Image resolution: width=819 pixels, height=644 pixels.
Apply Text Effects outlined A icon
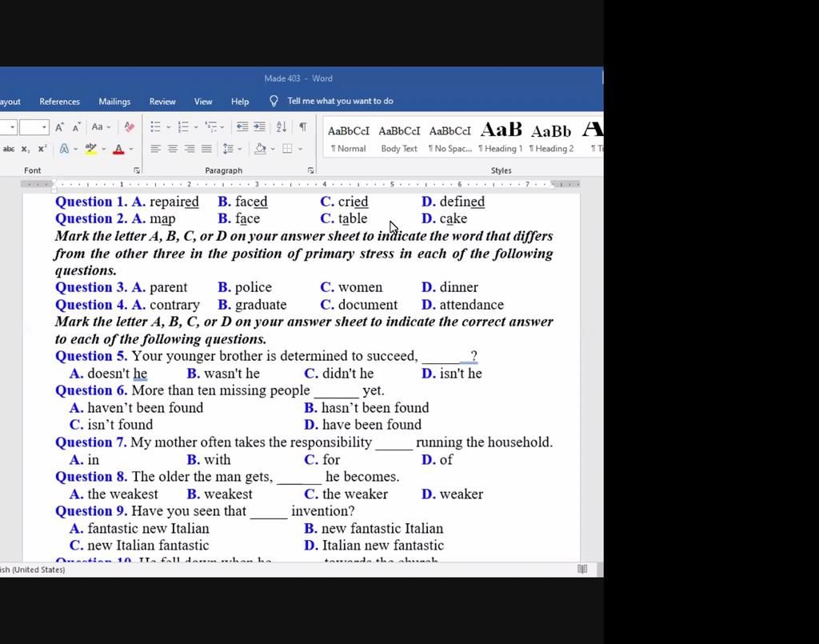point(64,149)
